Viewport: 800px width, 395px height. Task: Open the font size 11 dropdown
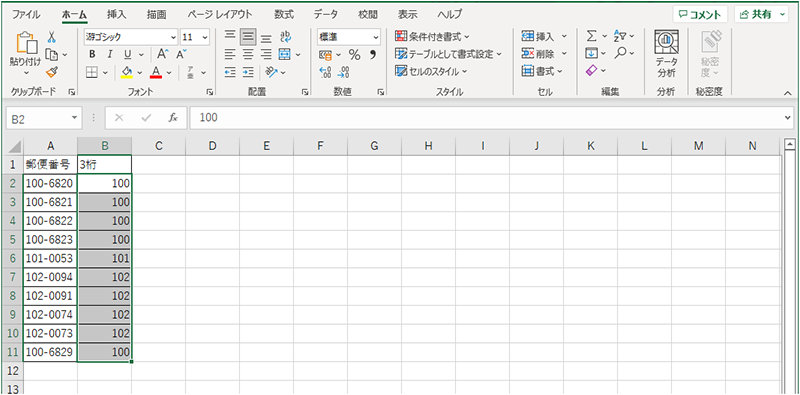pyautogui.click(x=205, y=37)
